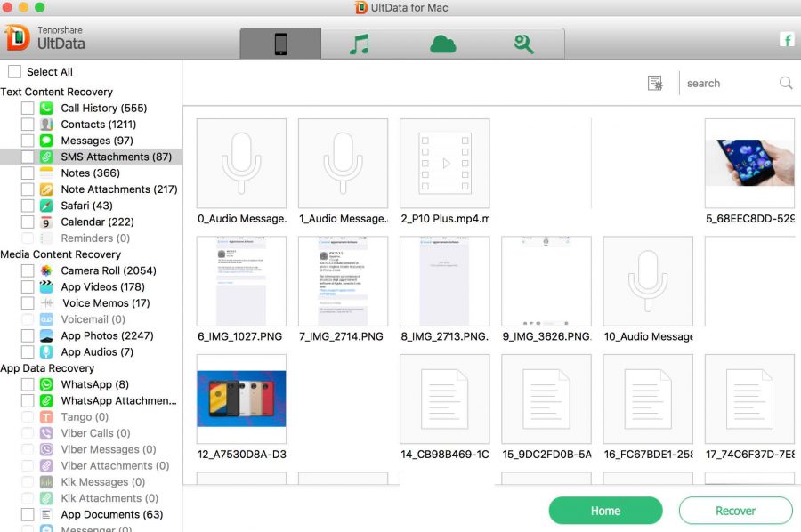Click the search magnifier icon

tap(786, 83)
